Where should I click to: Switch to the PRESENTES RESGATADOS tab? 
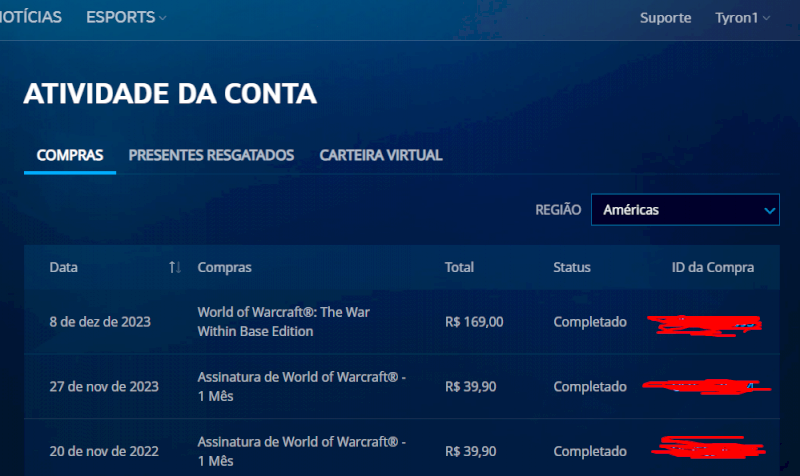211,155
